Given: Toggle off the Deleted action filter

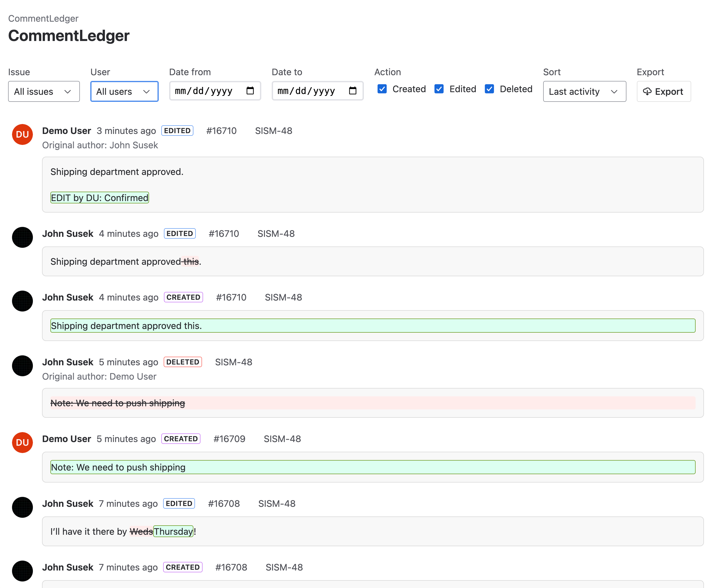Looking at the screenshot, I should tap(490, 89).
